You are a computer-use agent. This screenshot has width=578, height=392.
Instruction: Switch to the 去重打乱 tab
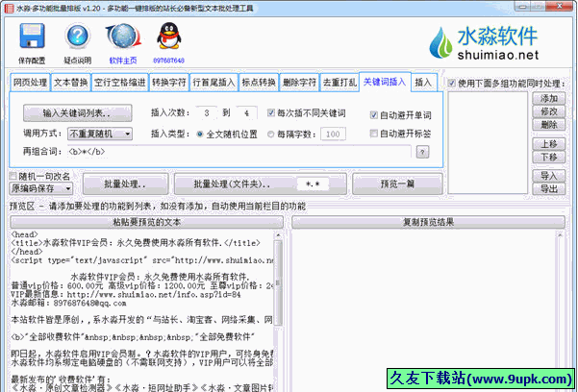(339, 83)
